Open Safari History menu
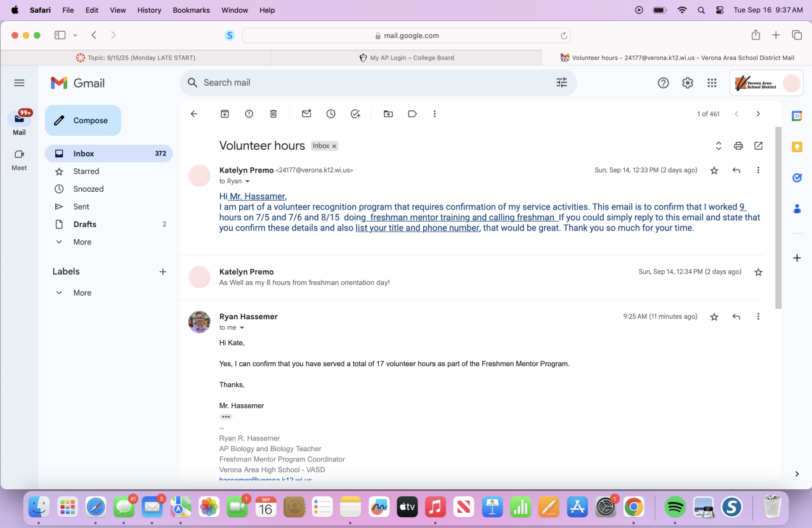Viewport: 812px width, 528px height. [x=149, y=10]
